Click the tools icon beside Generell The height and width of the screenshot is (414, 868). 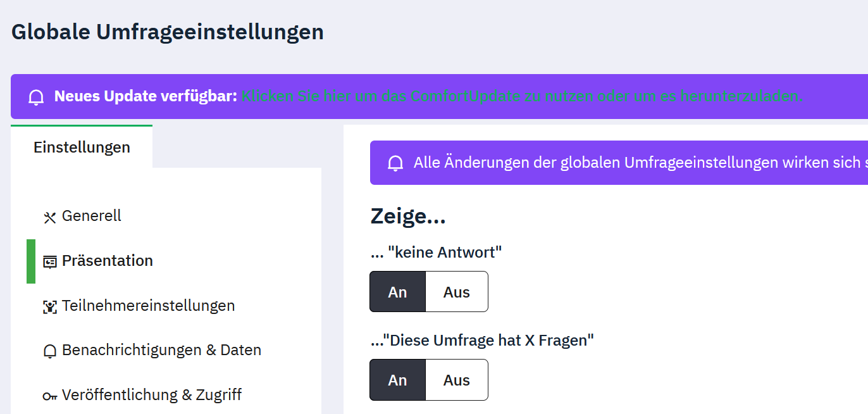50,217
